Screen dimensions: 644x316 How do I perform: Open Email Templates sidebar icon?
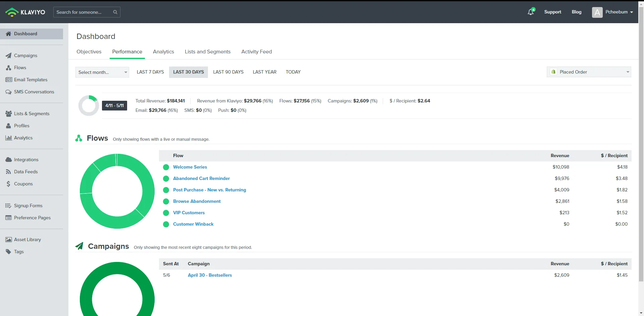8,80
